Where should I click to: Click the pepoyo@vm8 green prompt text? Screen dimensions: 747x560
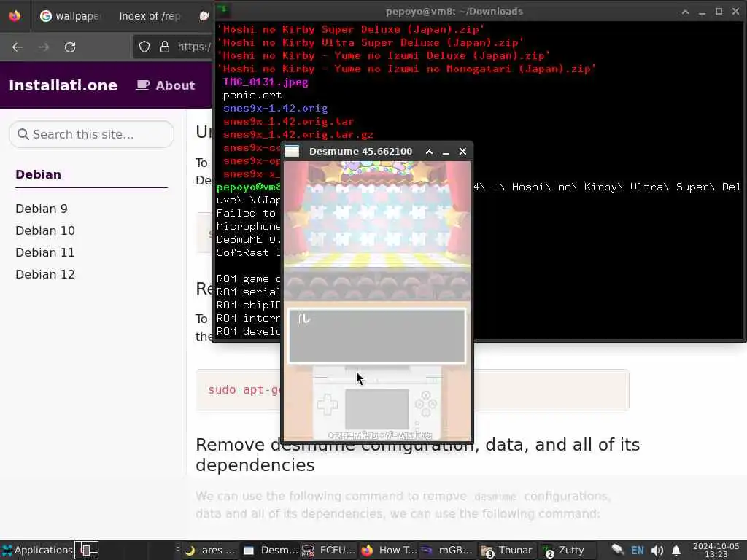pos(248,187)
